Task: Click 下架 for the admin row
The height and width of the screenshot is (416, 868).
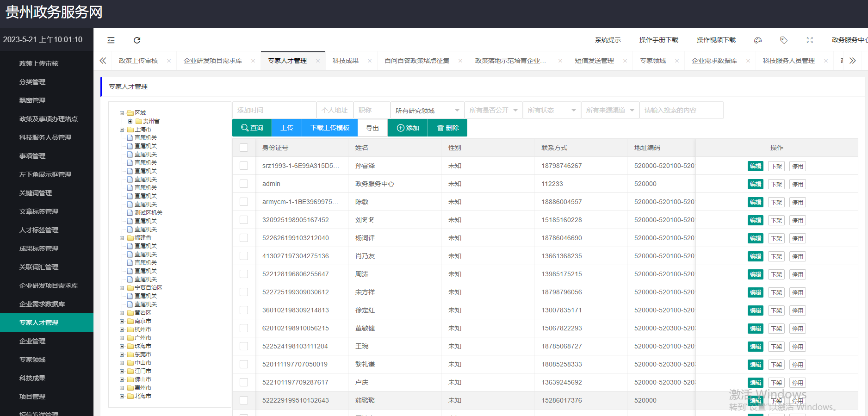Action: tap(776, 184)
